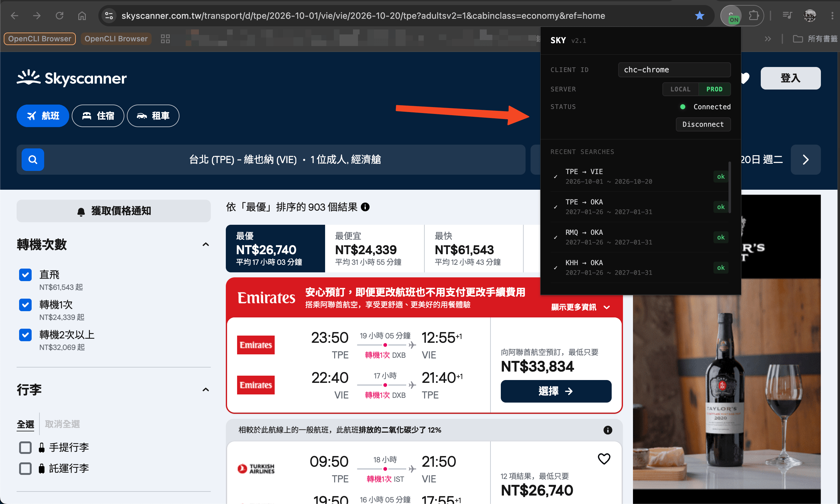The image size is (840, 504).
Task: Switch SKY server to LOCAL
Action: tap(680, 89)
